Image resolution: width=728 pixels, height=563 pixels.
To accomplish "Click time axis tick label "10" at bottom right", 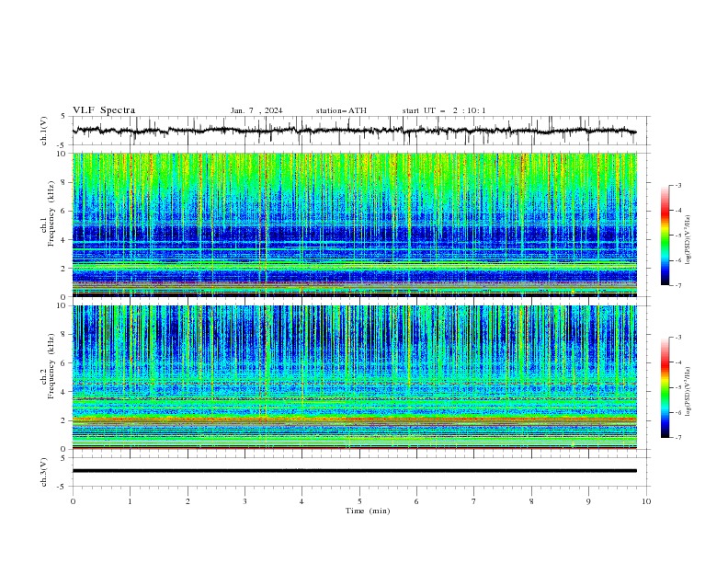I will (x=646, y=501).
